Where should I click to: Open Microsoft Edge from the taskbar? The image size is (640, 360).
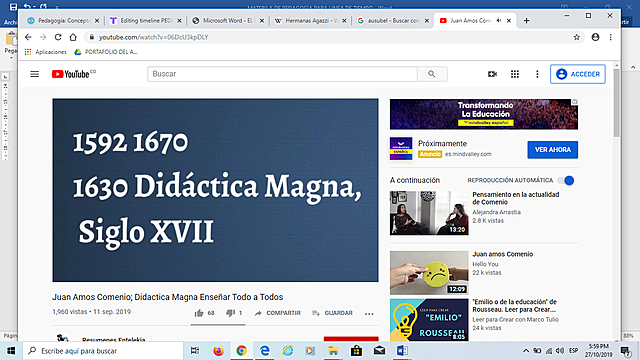264,351
